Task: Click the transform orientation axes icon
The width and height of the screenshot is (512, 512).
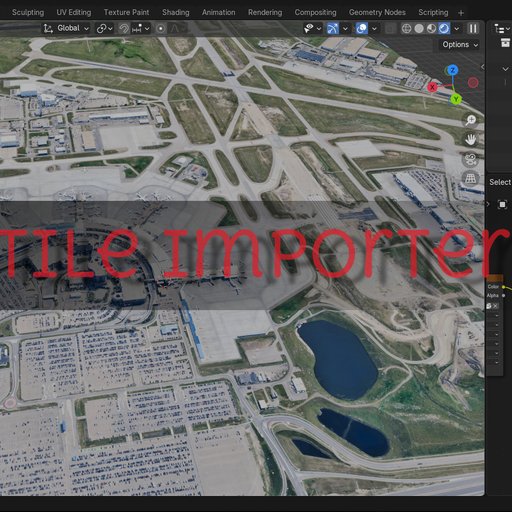Action: coord(48,29)
